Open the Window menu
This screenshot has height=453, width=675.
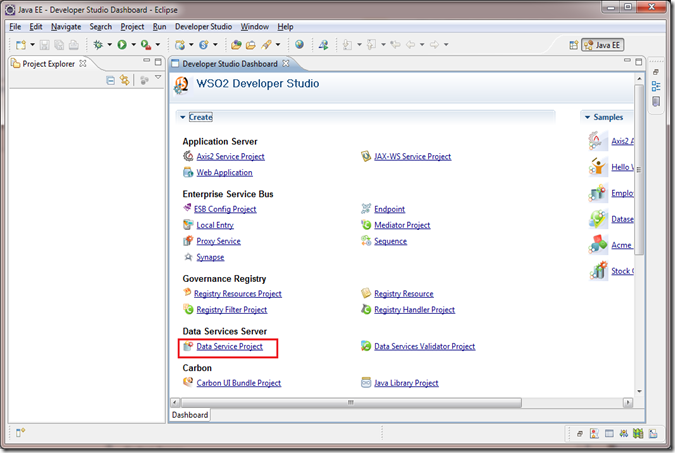(254, 27)
